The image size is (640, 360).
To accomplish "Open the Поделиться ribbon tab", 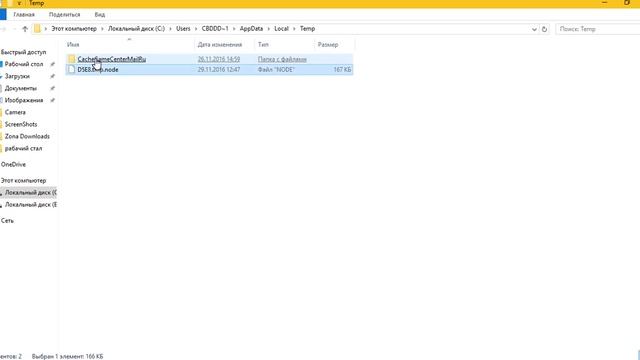I will (64, 14).
